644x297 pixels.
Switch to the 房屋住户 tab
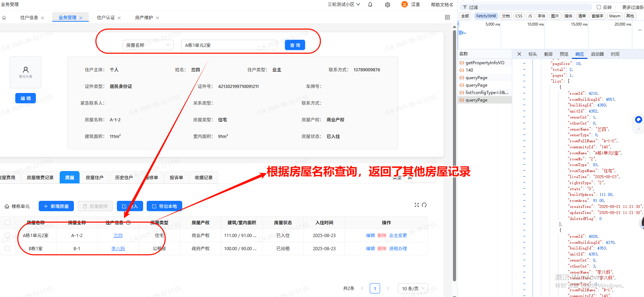point(94,177)
